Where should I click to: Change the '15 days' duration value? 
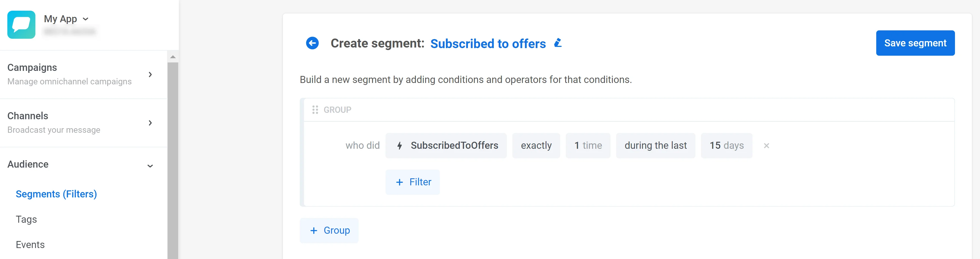(726, 145)
